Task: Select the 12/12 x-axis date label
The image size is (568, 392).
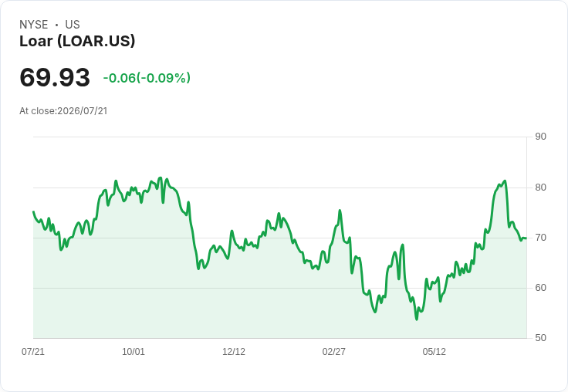Action: (234, 351)
